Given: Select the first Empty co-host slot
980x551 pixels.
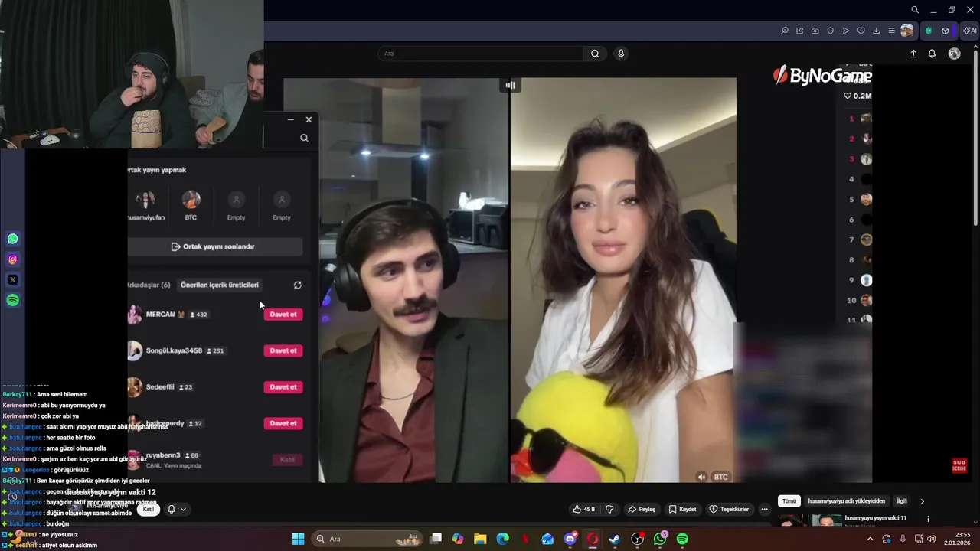Looking at the screenshot, I should (x=236, y=205).
